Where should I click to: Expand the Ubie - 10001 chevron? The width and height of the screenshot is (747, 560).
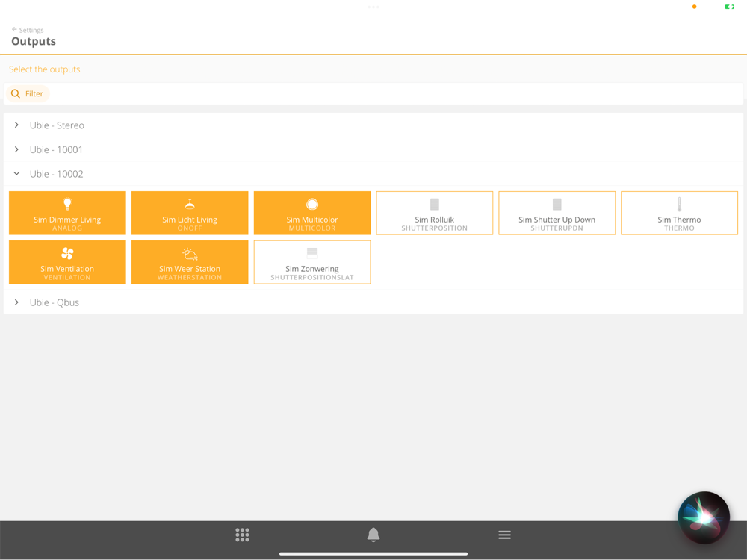click(16, 149)
